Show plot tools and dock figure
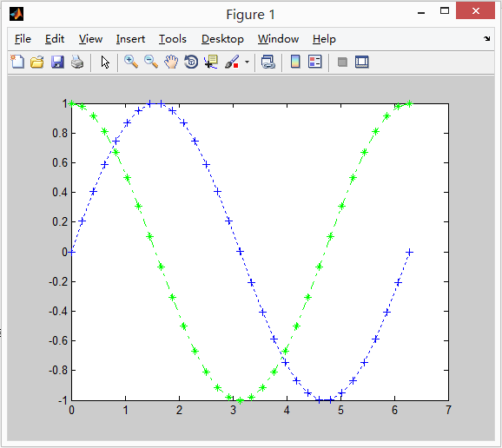Viewport: 502px width, 448px height. click(362, 62)
